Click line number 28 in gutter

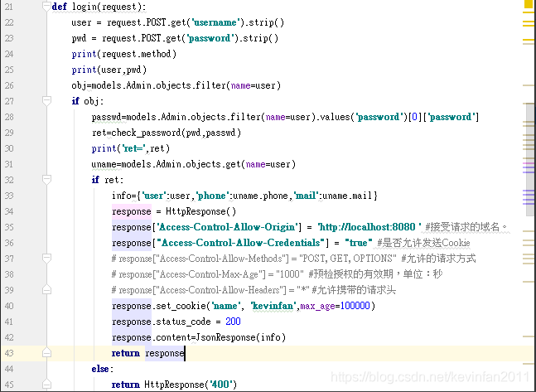coord(9,117)
